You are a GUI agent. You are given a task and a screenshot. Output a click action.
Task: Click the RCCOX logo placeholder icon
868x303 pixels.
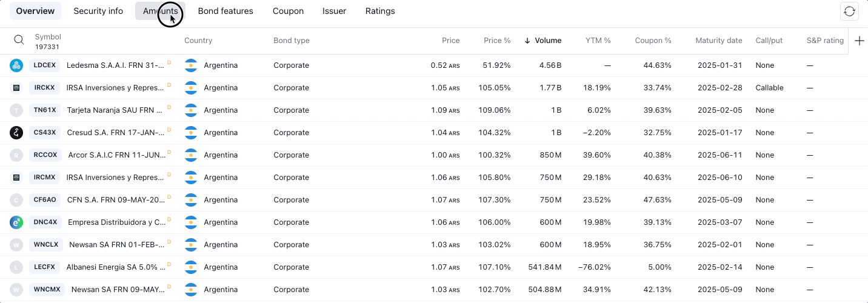[x=16, y=155]
